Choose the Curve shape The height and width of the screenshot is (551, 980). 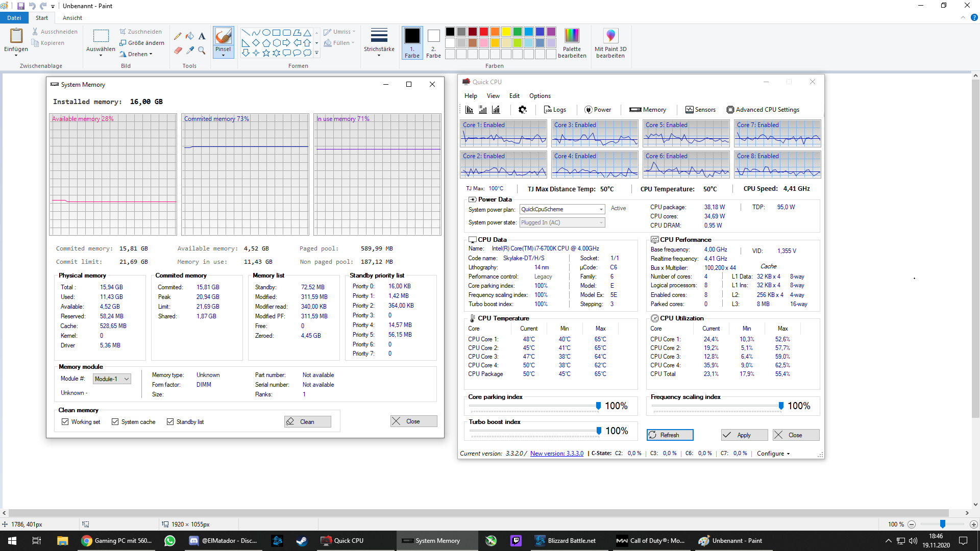256,33
